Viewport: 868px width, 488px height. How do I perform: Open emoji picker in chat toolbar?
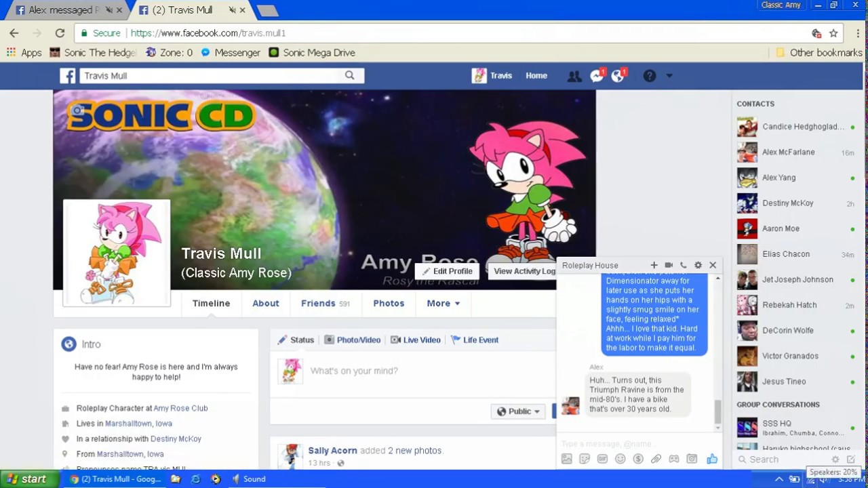620,459
